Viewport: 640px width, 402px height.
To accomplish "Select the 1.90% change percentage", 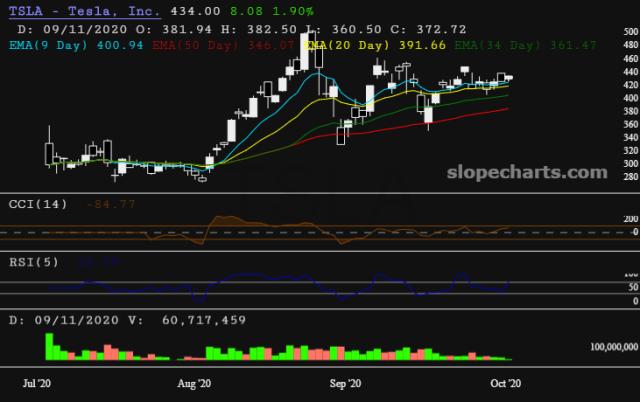I will click(x=293, y=11).
